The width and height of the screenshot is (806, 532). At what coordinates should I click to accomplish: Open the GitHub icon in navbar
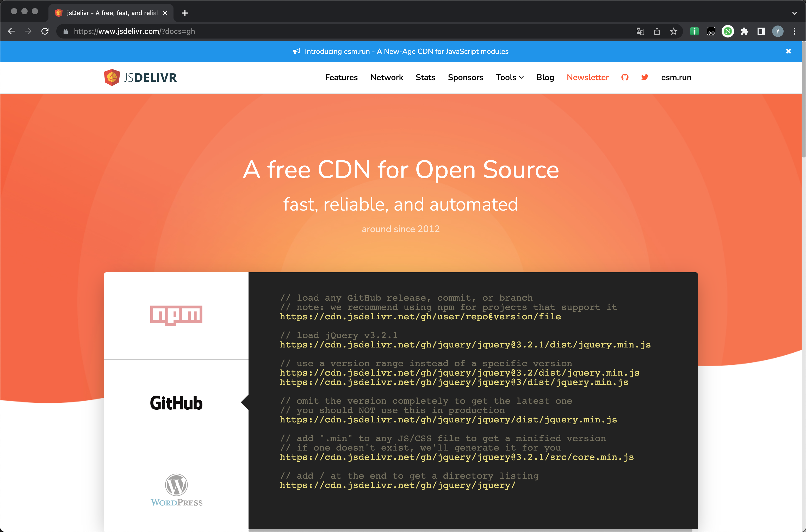click(625, 77)
